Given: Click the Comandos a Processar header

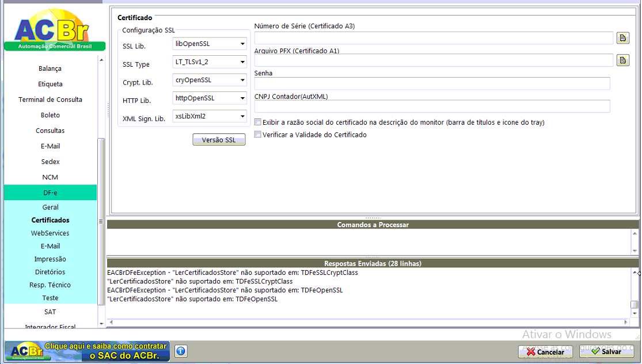Looking at the screenshot, I should coord(373,224).
